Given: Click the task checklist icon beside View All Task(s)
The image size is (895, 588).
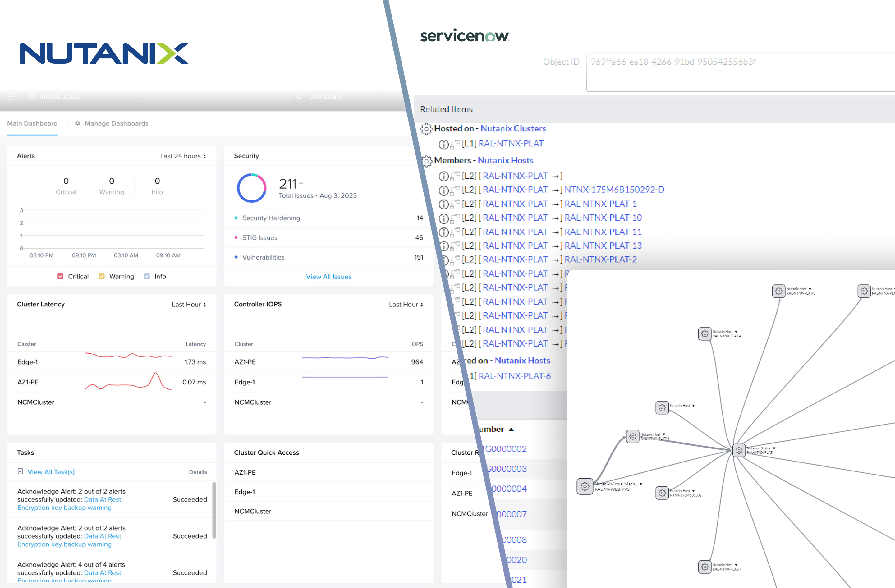Looking at the screenshot, I should pyautogui.click(x=20, y=471).
